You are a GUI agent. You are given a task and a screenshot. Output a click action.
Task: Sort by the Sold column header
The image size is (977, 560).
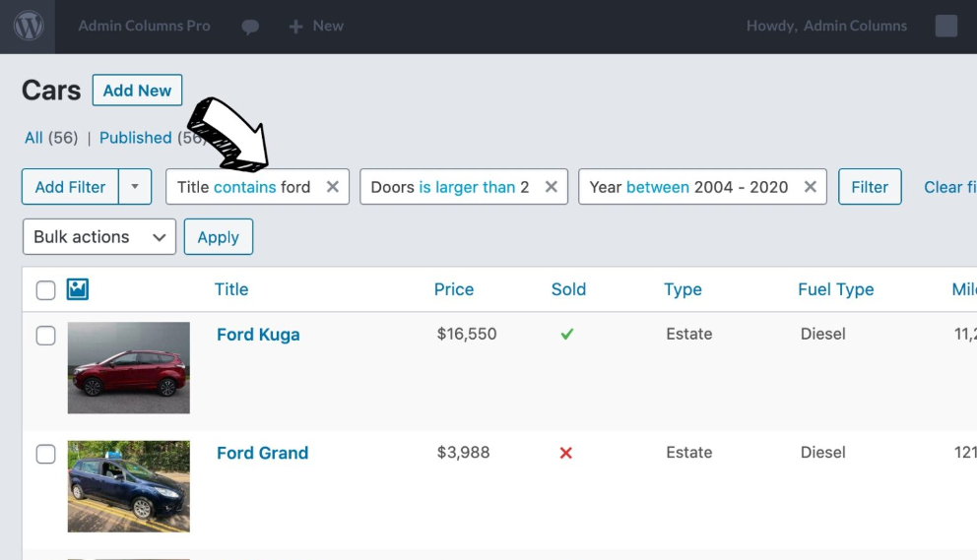click(568, 289)
